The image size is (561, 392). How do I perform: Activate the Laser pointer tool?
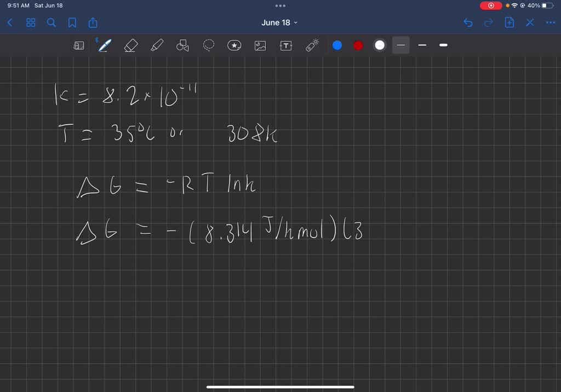pos(312,45)
